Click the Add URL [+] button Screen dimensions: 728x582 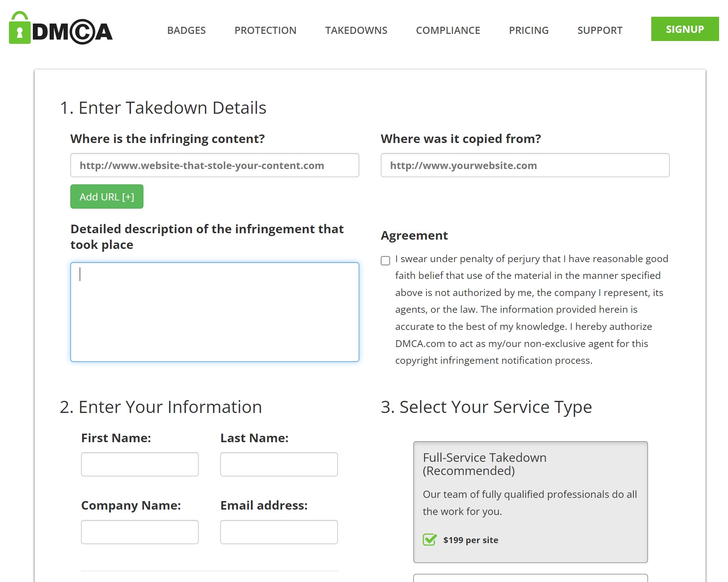(x=107, y=196)
